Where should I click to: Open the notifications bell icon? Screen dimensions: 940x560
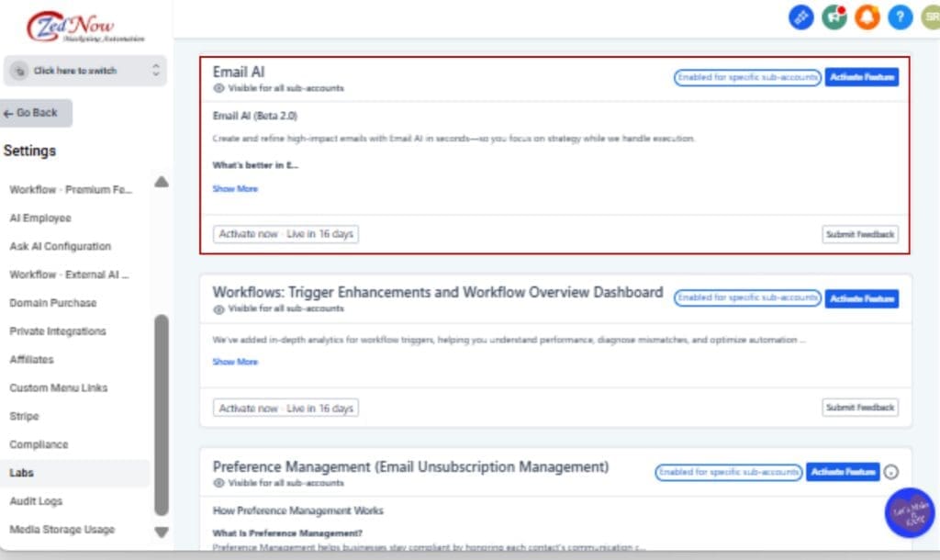tap(867, 17)
